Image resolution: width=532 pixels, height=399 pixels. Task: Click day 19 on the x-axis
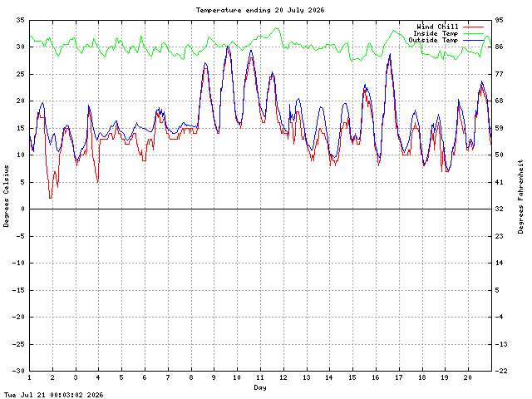445,377
